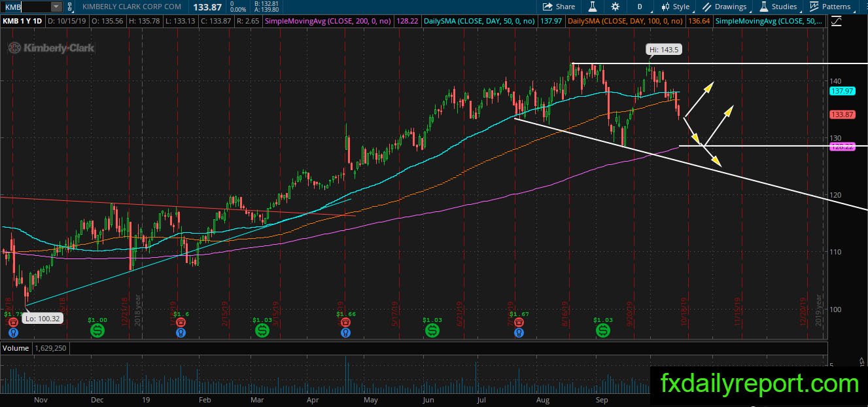Select the DailySMA (CLOSE, DAY, 100) study label
Viewport: 868px width, 407px height.
click(x=625, y=21)
